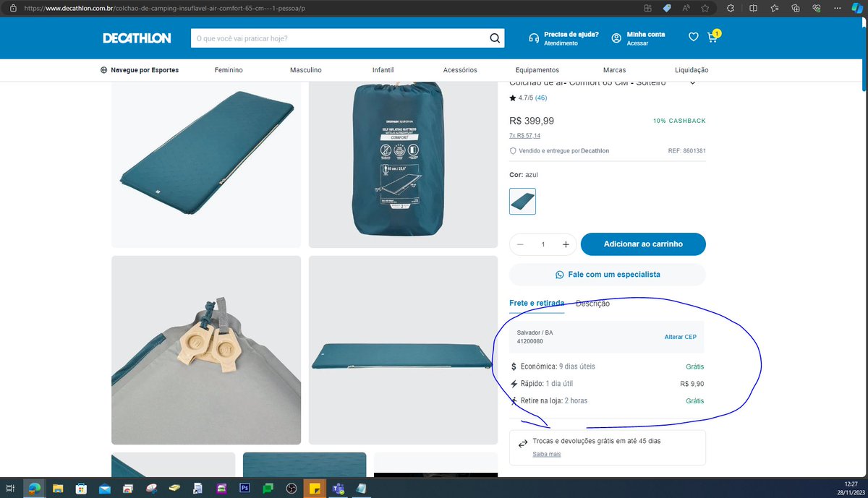Open Navegue por Esportes menu
This screenshot has height=498, width=868.
[x=140, y=70]
